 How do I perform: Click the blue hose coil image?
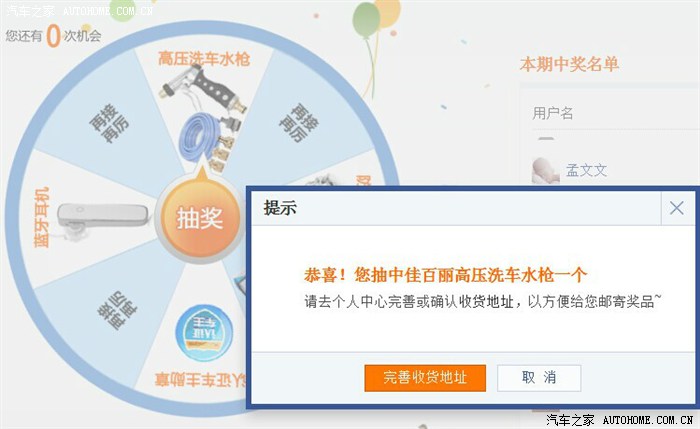(x=199, y=136)
